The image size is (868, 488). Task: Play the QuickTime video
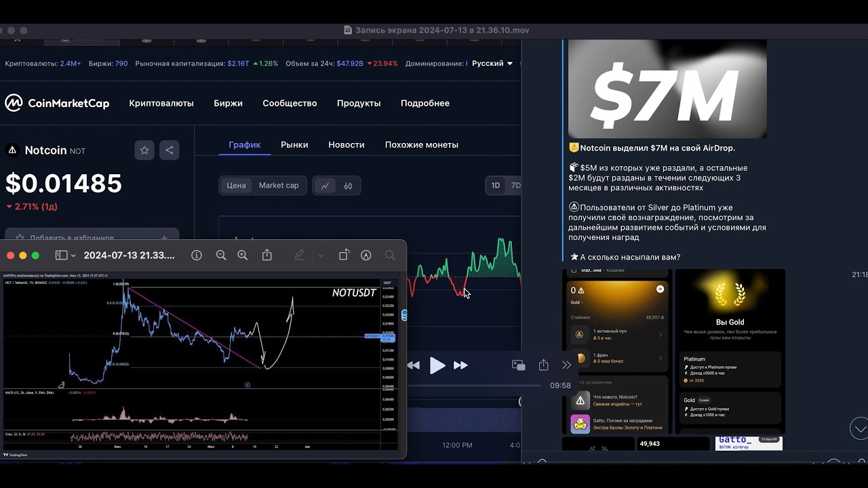[437, 366]
